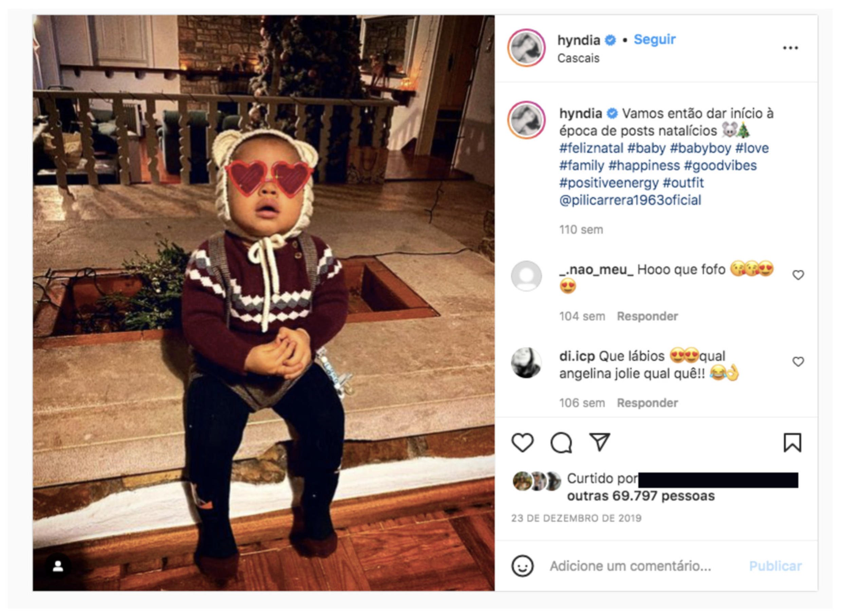
Task: Open three-dot more options menu
Action: click(x=790, y=48)
